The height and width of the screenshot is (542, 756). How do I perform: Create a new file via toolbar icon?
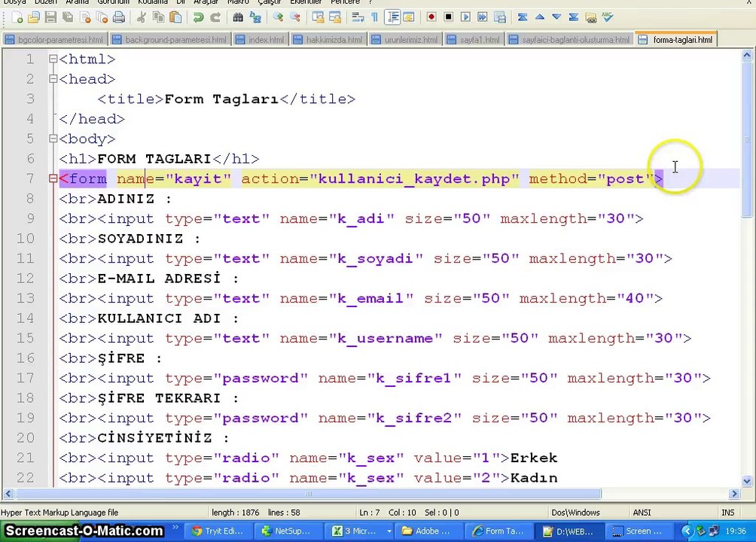tap(17, 18)
